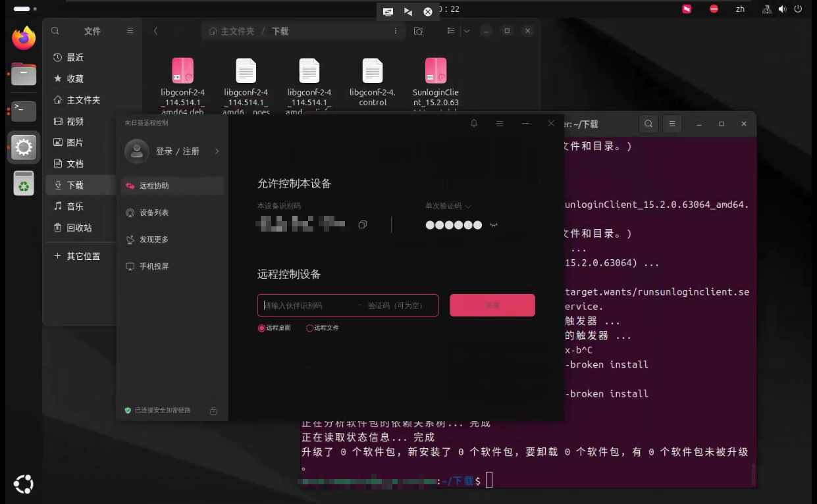Open network status icon in top bar
Screen dimensions: 817x504
tap(766, 9)
